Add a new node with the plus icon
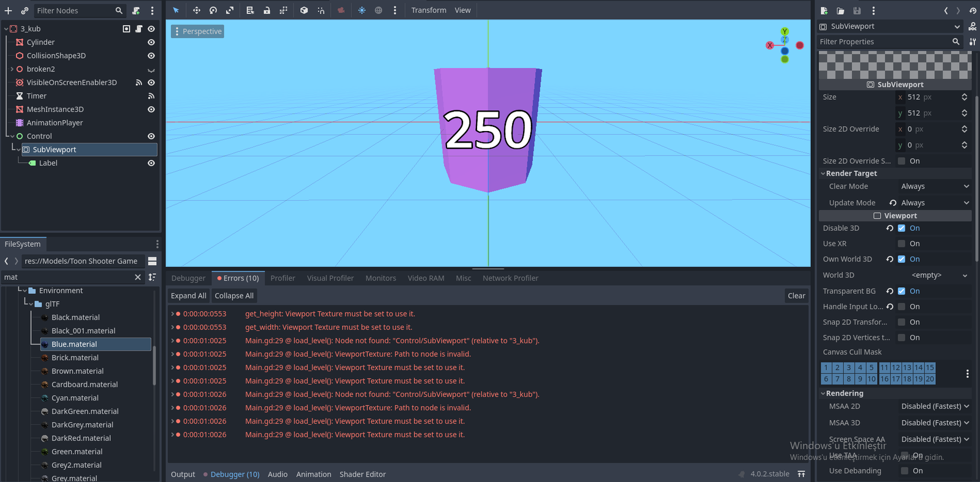Image resolution: width=980 pixels, height=482 pixels. [9, 10]
